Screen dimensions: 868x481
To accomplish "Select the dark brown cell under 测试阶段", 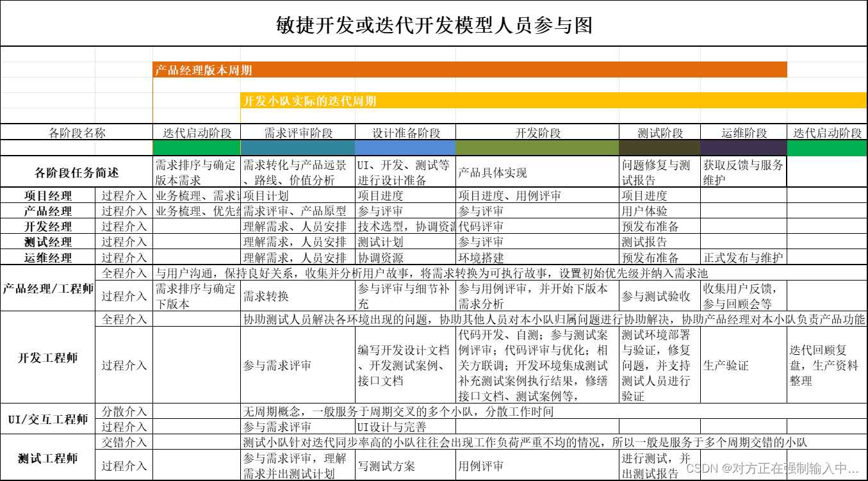I will (660, 147).
